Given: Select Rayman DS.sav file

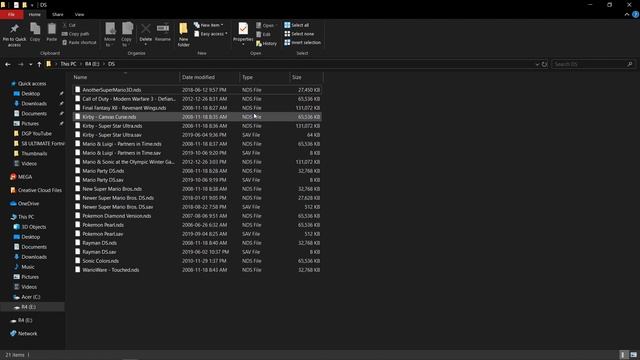Looking at the screenshot, I should pos(198,252).
